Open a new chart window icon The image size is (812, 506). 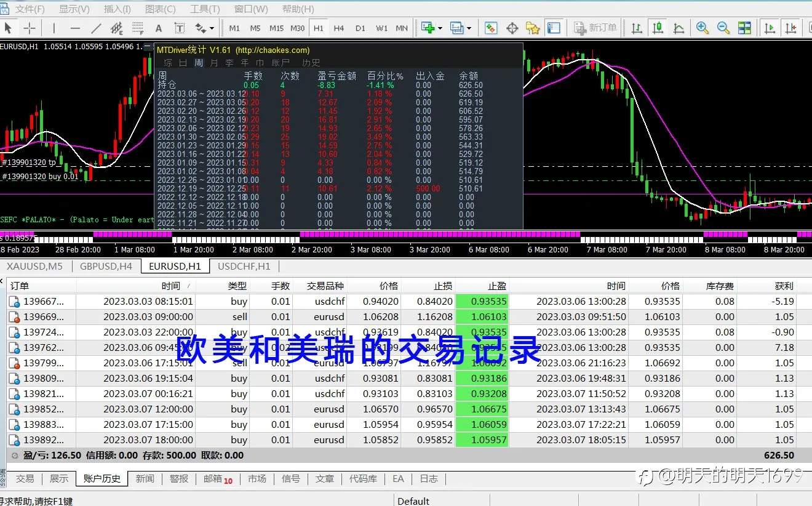pos(428,28)
